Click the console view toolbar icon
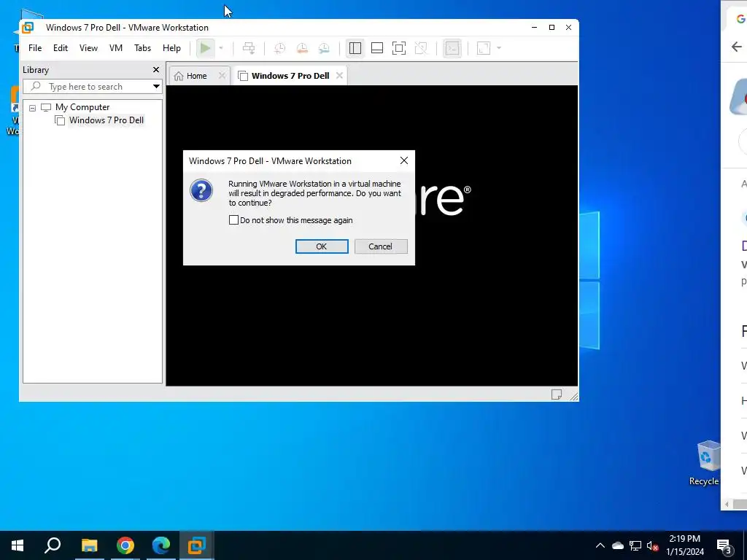This screenshot has width=747, height=560. point(452,48)
